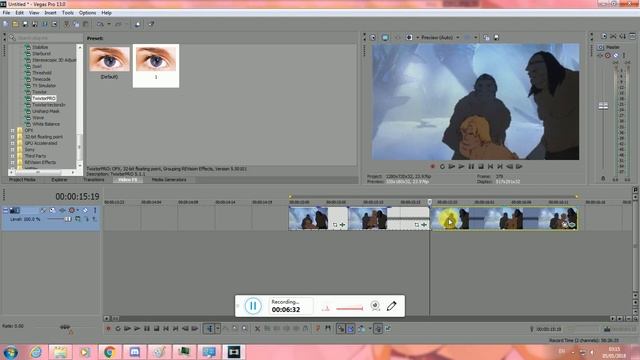
Task: Switch to the Explorer tab
Action: pos(59,180)
